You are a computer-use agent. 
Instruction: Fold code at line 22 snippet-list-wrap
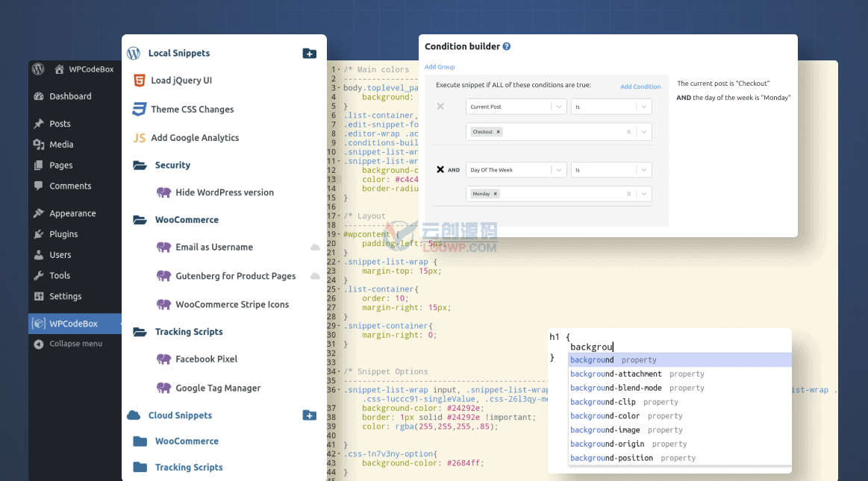pyautogui.click(x=339, y=262)
